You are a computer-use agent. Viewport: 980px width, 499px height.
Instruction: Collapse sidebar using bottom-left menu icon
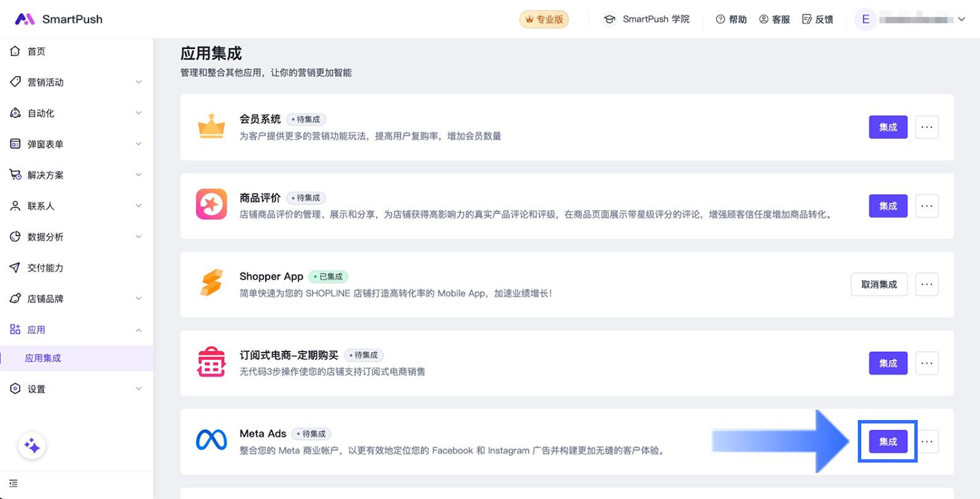[x=13, y=484]
